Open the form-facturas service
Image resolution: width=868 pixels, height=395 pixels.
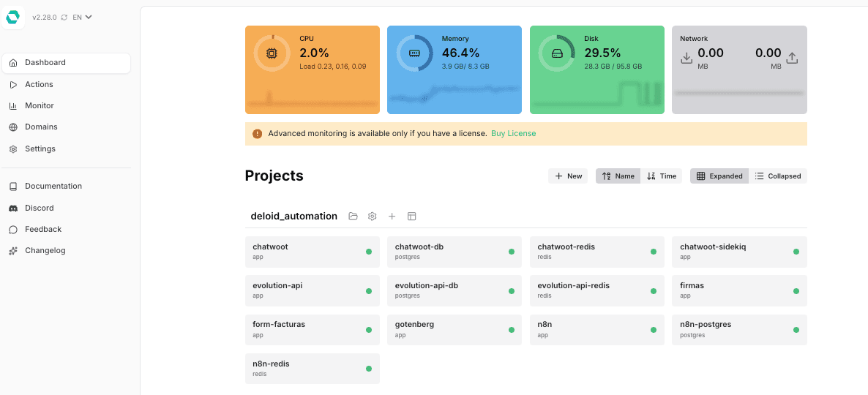pos(313,330)
